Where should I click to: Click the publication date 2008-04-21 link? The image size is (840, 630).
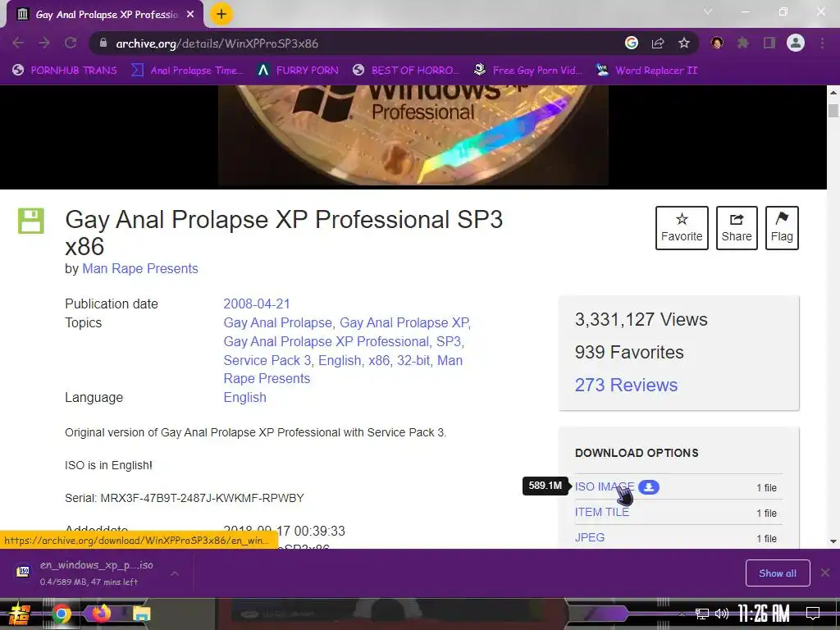tap(257, 304)
